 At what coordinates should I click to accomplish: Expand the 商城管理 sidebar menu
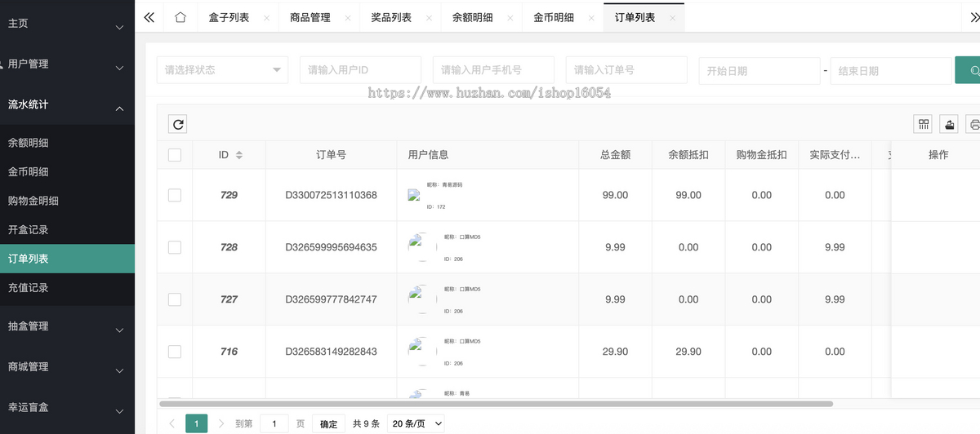(67, 367)
